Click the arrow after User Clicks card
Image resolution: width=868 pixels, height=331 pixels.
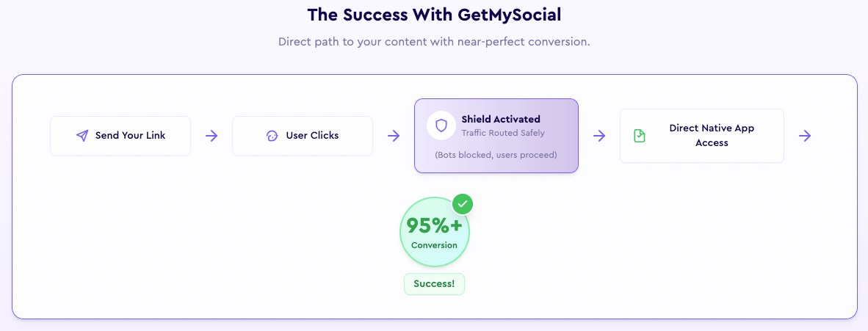pyautogui.click(x=394, y=136)
